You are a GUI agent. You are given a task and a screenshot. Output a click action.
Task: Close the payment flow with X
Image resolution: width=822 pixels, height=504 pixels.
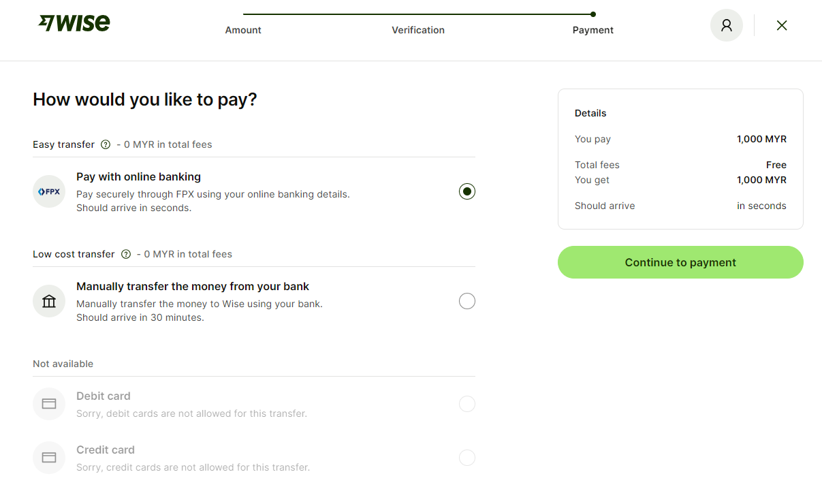pyautogui.click(x=782, y=25)
